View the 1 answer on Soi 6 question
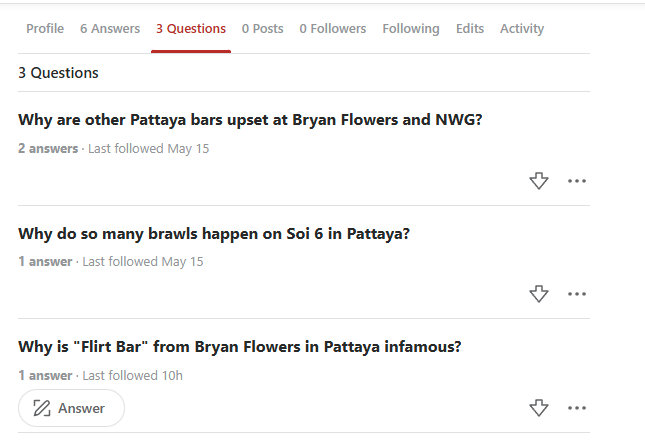This screenshot has width=645, height=443. point(45,262)
